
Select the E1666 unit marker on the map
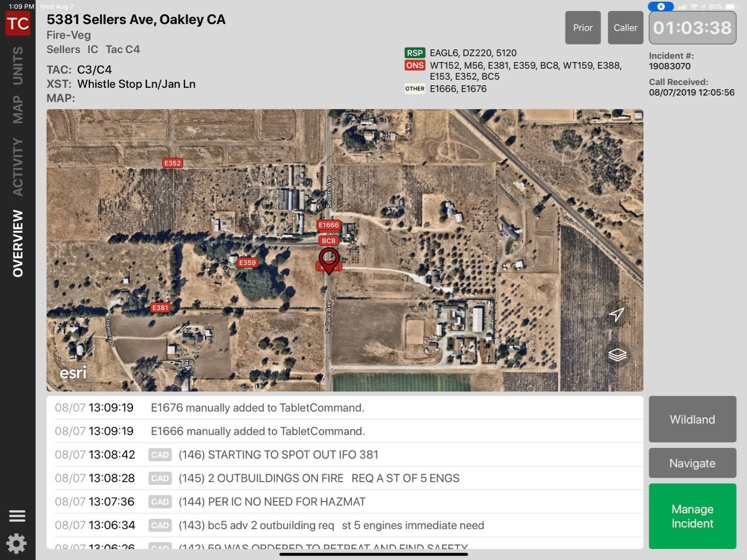pyautogui.click(x=328, y=225)
